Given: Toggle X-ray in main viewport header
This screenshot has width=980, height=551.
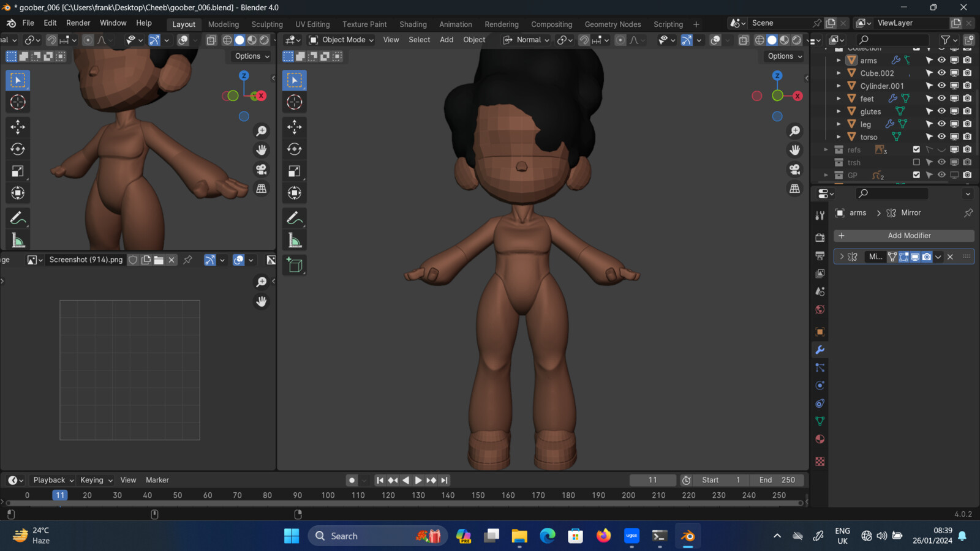Looking at the screenshot, I should (744, 40).
